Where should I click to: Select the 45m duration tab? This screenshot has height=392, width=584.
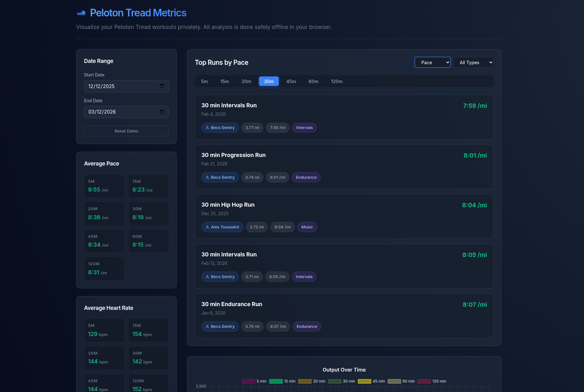point(291,81)
